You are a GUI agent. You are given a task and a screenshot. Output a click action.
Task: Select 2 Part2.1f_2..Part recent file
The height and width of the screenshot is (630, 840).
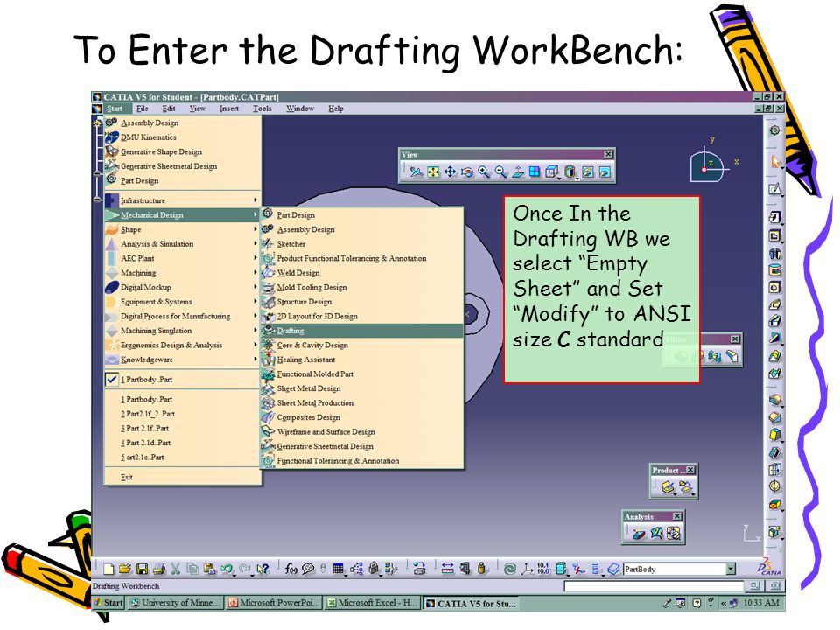point(182,414)
